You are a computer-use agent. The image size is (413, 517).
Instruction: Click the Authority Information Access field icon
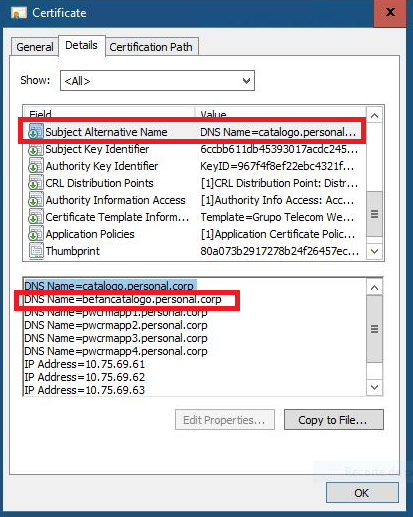tap(36, 200)
